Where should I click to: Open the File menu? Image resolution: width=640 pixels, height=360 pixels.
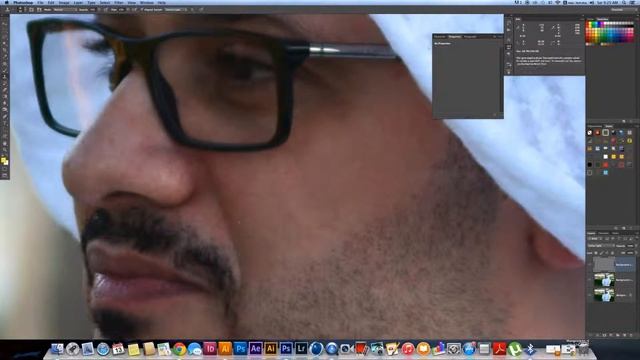(x=40, y=2)
